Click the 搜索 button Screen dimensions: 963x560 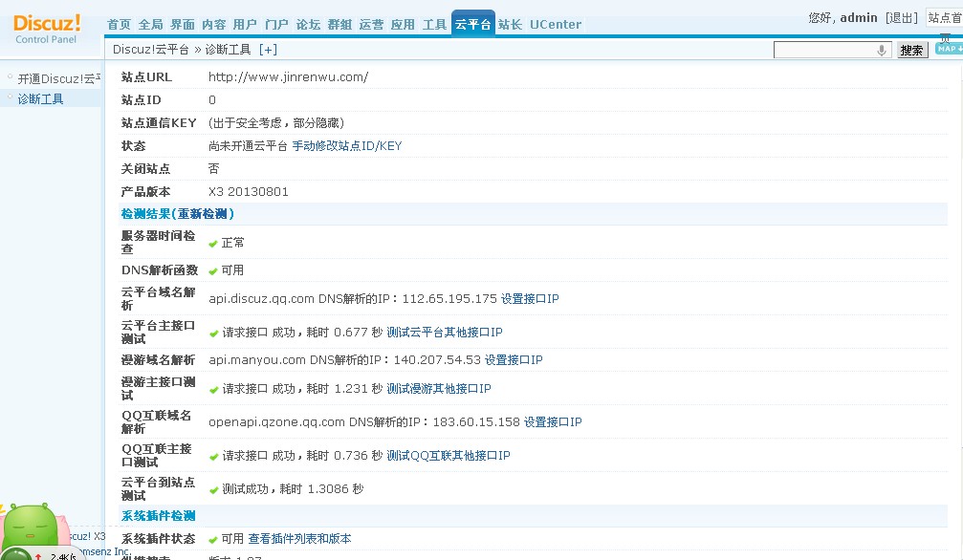(912, 51)
